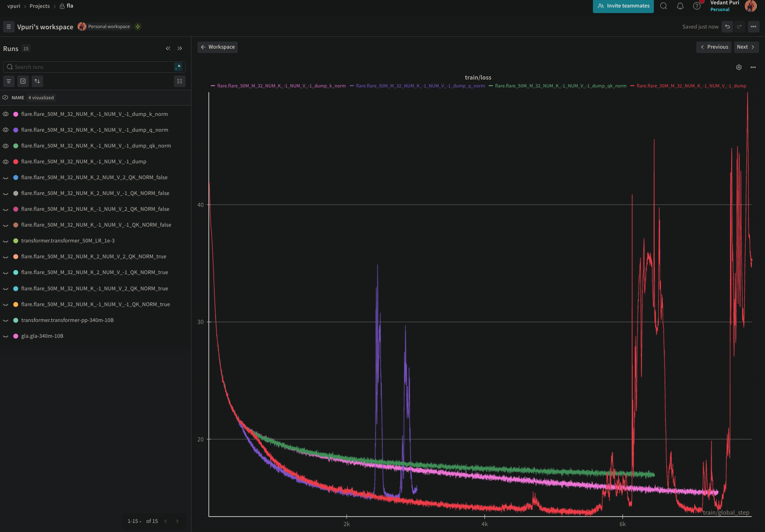765x532 pixels.
Task: Hide the dump_k_norm run with eye icon
Action: (x=6, y=114)
